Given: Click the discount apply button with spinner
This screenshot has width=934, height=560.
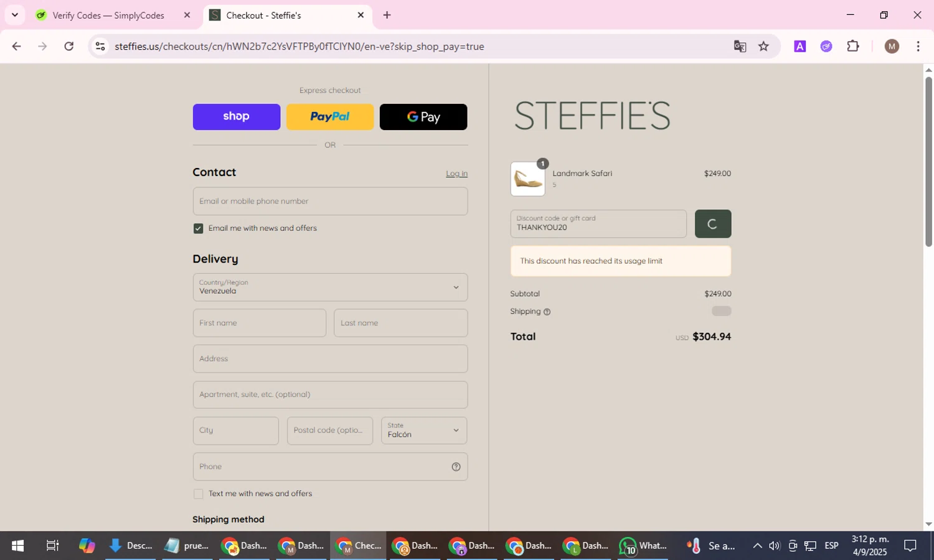Looking at the screenshot, I should 713,224.
